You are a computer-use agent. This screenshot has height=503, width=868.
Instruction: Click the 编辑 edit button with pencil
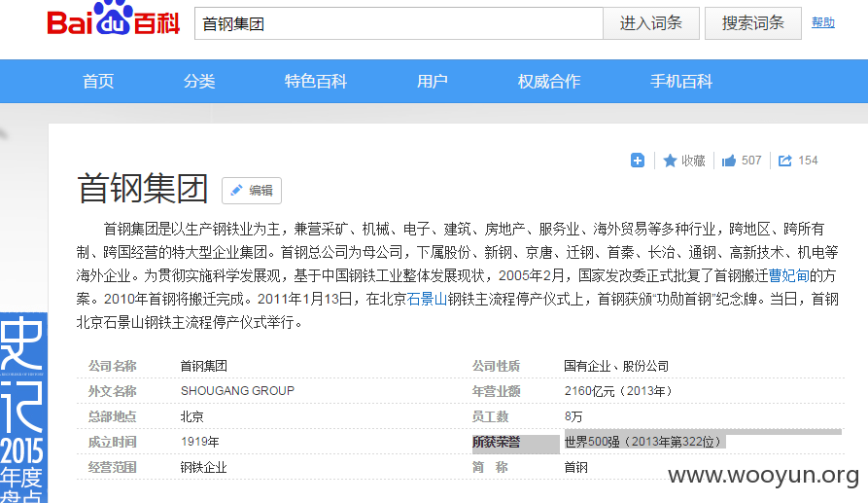pos(252,191)
